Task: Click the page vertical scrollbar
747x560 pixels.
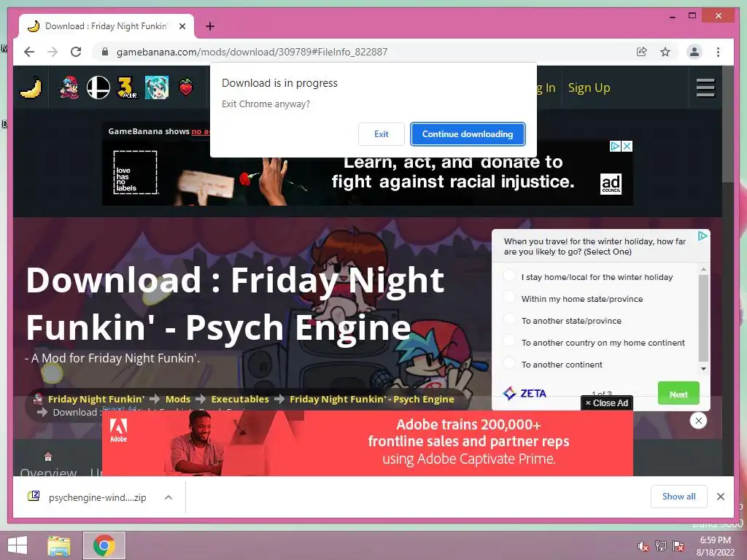Action: [728, 124]
